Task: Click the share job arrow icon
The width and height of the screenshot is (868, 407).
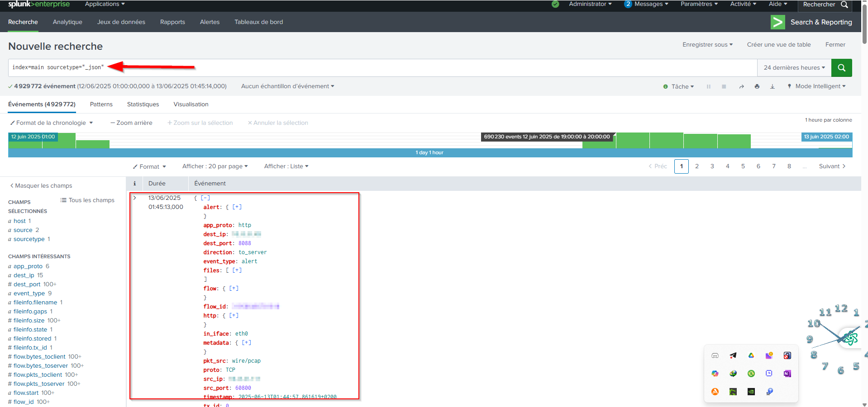Action: (741, 86)
